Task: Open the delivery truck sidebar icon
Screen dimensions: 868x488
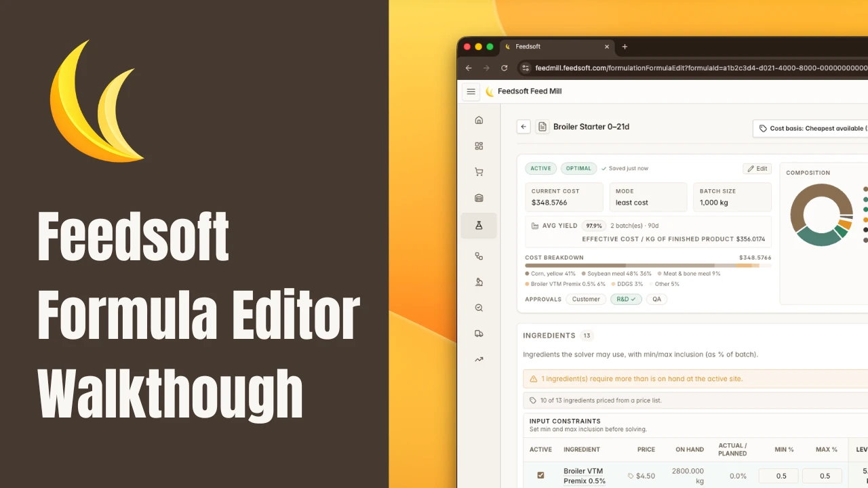Action: [479, 333]
